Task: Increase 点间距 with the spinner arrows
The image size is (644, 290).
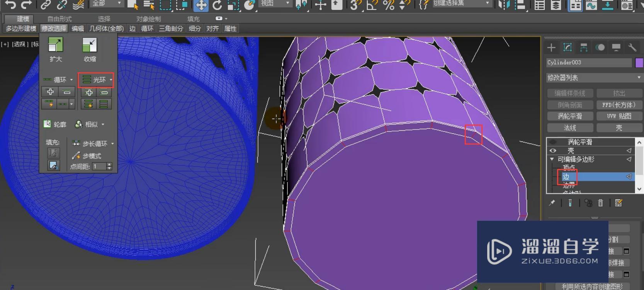Action: tap(109, 165)
